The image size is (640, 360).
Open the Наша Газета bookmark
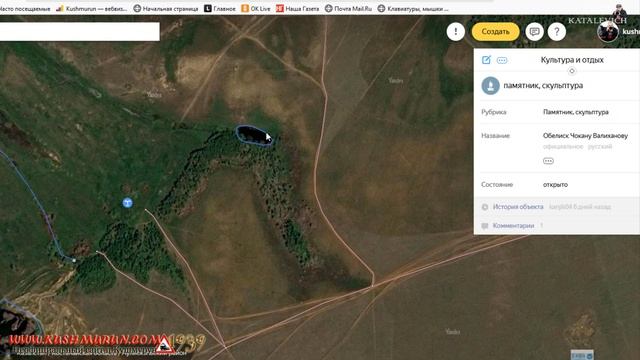(x=297, y=8)
